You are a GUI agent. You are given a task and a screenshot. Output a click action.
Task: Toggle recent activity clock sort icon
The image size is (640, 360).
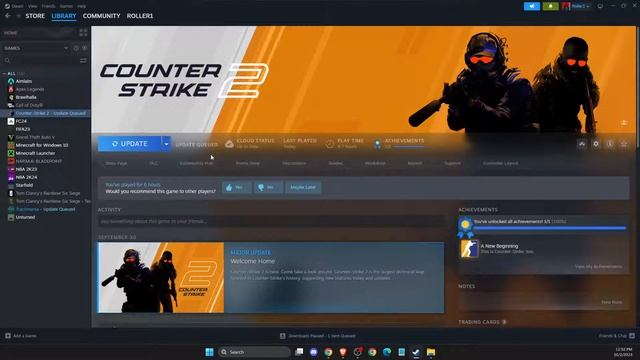(x=76, y=48)
